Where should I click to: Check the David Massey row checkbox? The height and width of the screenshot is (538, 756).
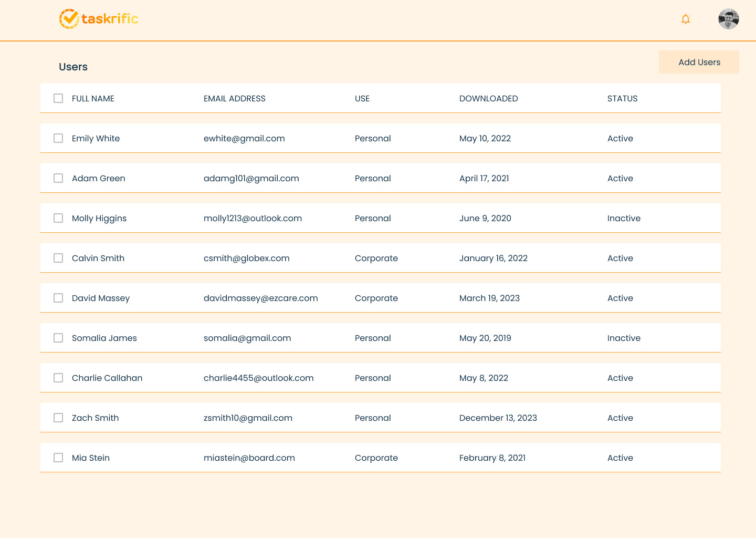pyautogui.click(x=58, y=298)
